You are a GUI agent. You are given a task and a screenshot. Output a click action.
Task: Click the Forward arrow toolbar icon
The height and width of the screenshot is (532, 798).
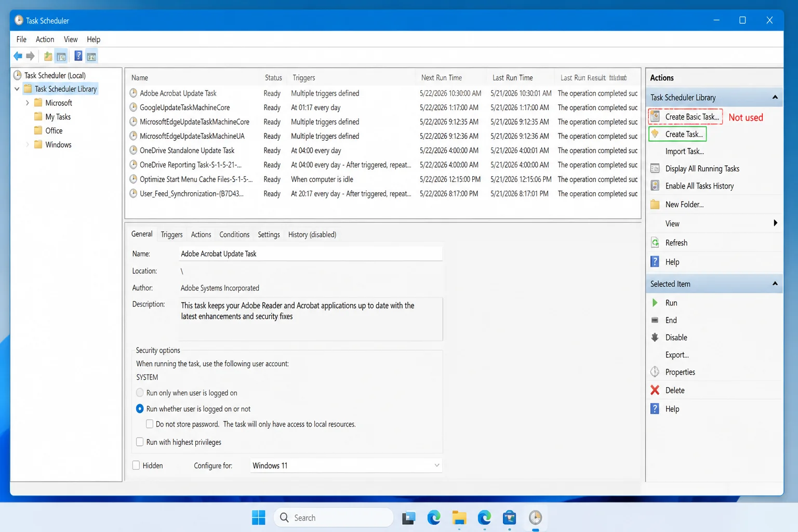pos(31,56)
